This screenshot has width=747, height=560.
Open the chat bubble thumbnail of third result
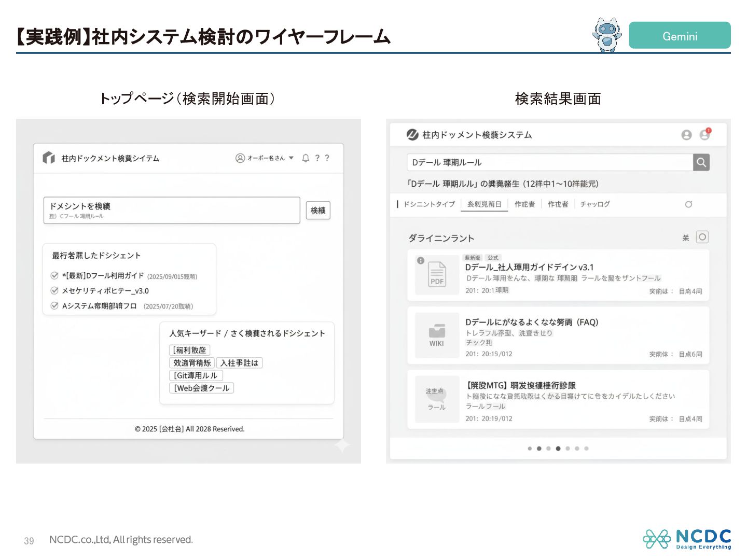tap(437, 399)
